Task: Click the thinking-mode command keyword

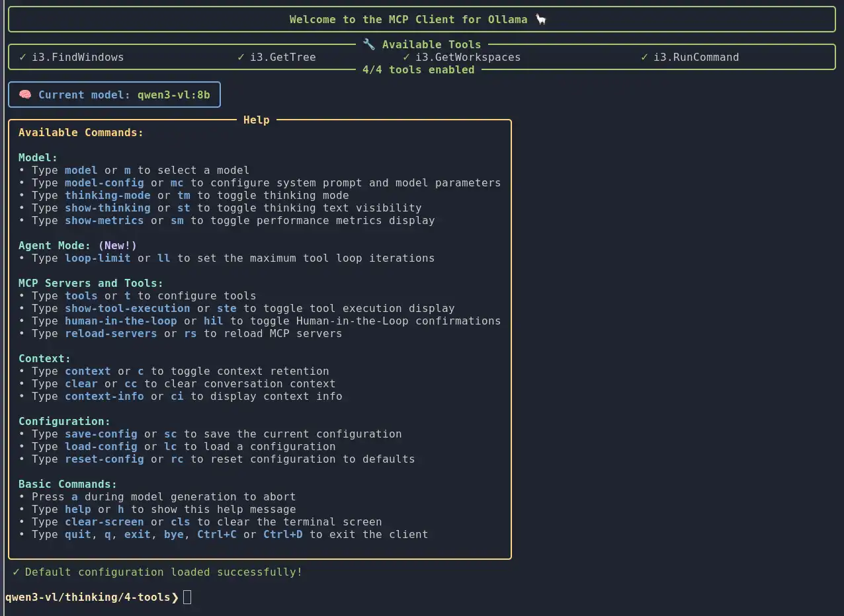Action: [x=107, y=195]
